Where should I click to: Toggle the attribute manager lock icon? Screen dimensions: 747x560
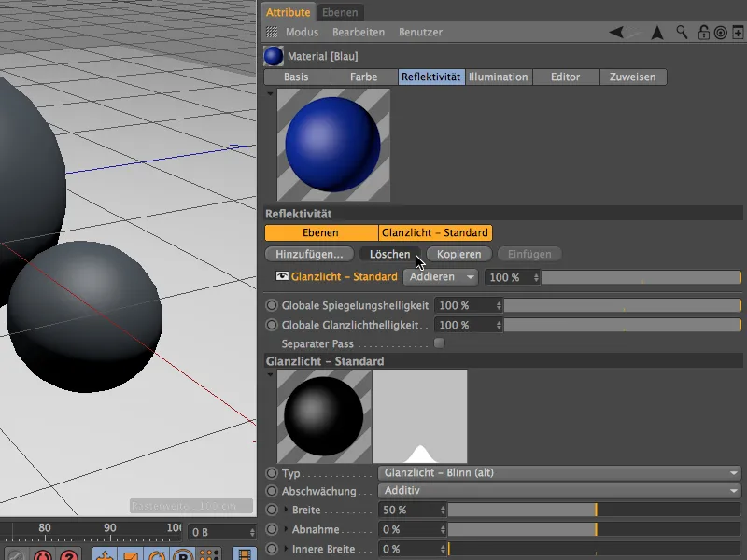coord(704,33)
